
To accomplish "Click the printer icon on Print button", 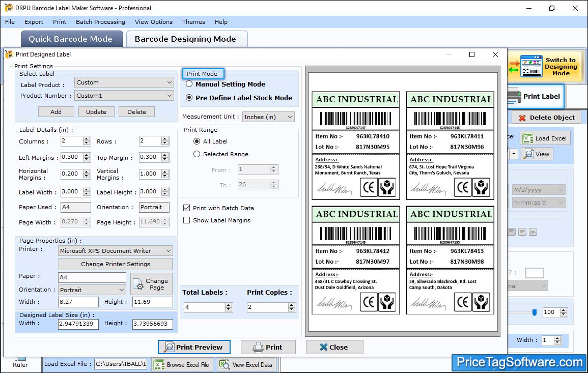I will point(258,347).
